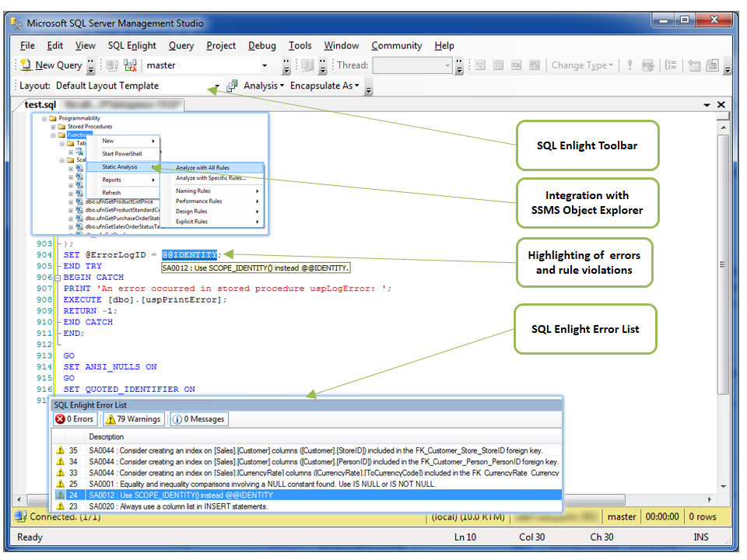The width and height of the screenshot is (747, 560).
Task: Click the exclamation mark execute icon
Action: [630, 65]
